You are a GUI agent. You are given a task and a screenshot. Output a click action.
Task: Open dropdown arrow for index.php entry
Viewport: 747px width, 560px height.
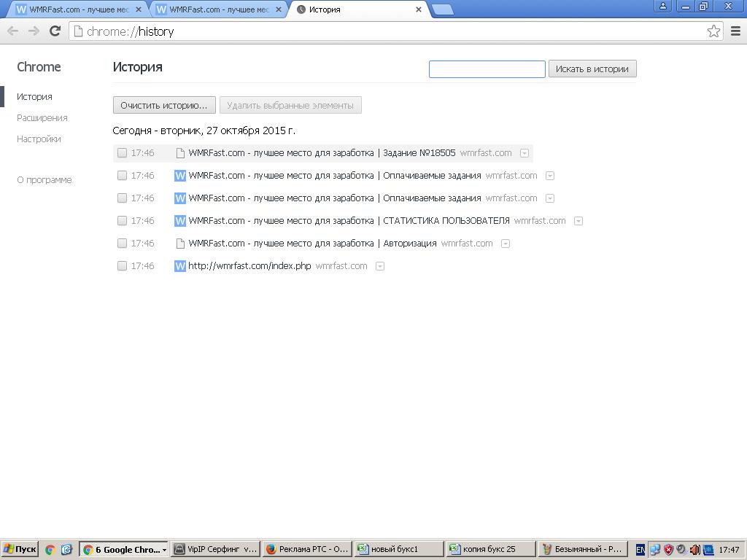pyautogui.click(x=379, y=266)
